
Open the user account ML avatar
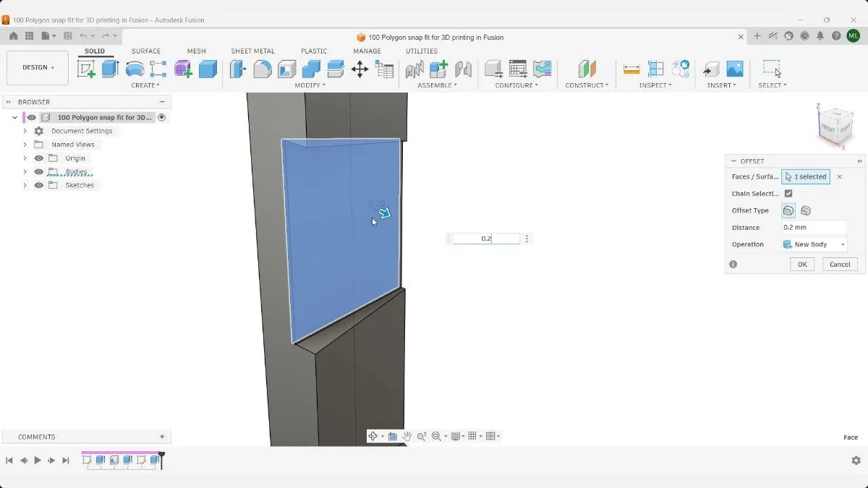coord(854,36)
